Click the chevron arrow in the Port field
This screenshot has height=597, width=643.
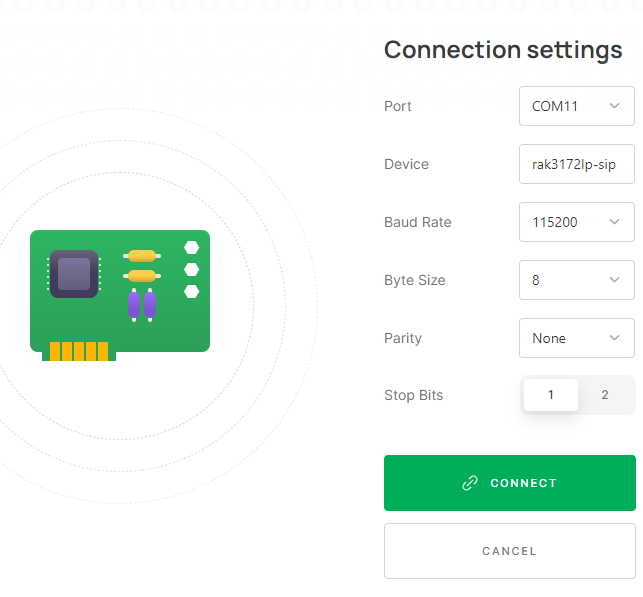tap(614, 106)
